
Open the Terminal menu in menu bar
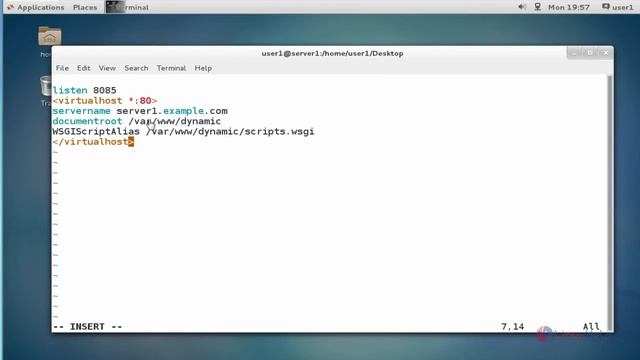coord(171,68)
